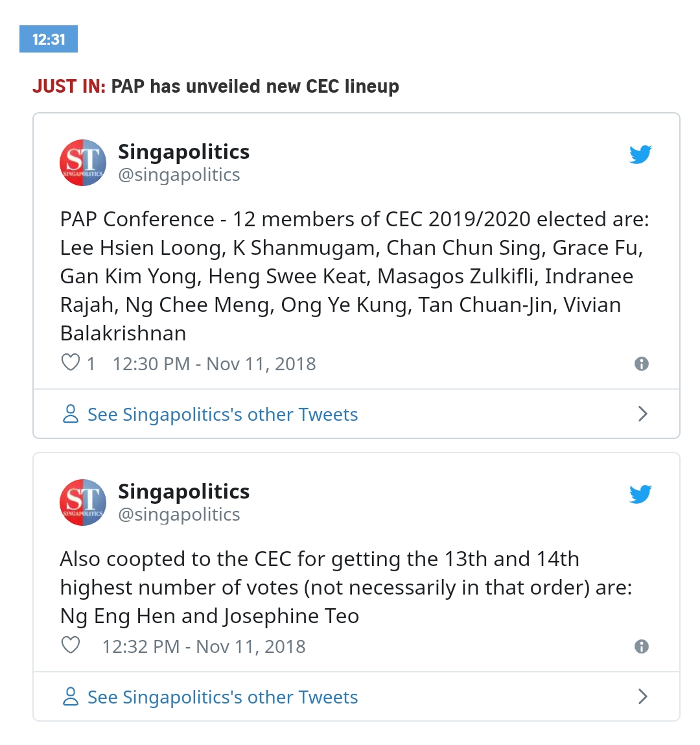Open info icon on the first tweet
Image resolution: width=700 pixels, height=745 pixels.
pos(642,364)
